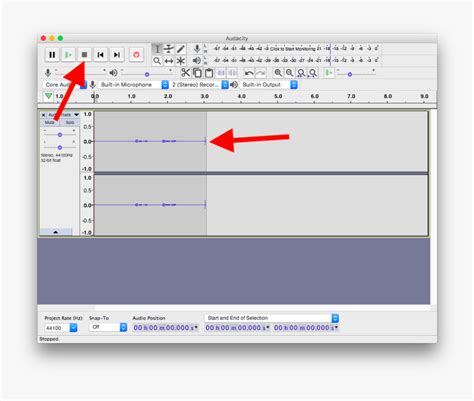
Task: Adjust the recording volume slider
Action: tap(80, 72)
